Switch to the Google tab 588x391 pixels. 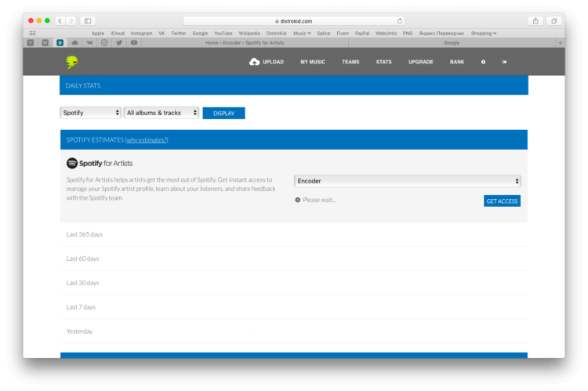coord(452,43)
